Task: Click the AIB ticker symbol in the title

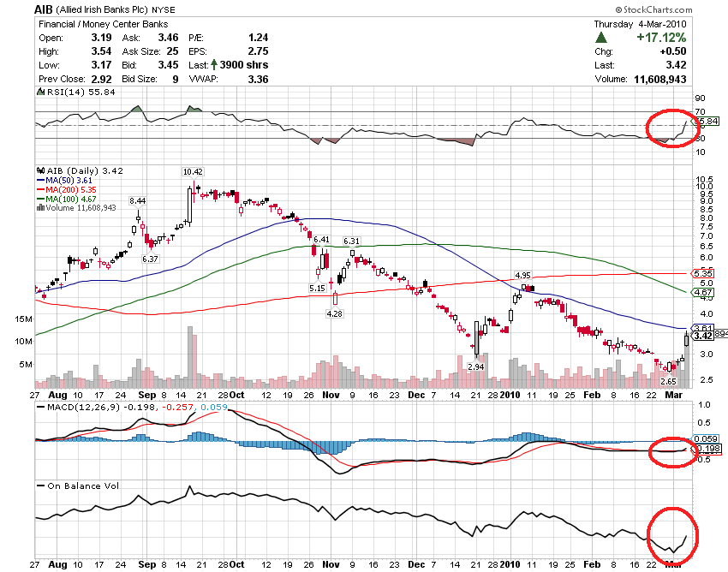Action: click(x=44, y=9)
